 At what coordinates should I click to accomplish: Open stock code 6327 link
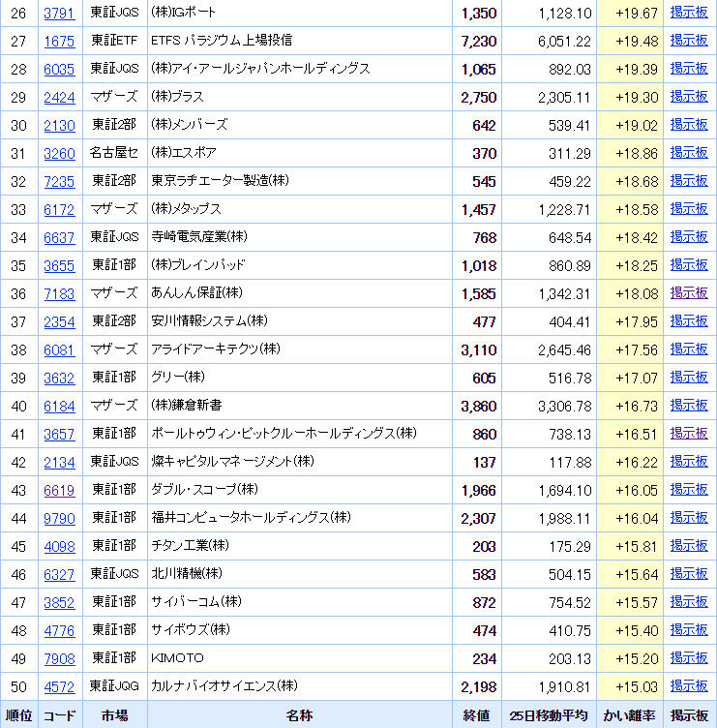[x=59, y=575]
